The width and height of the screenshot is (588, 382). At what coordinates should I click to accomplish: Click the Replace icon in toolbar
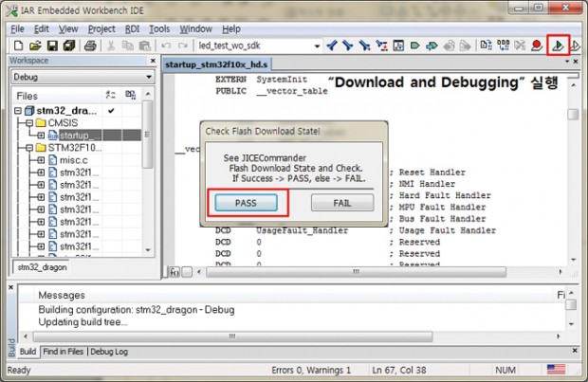(x=364, y=45)
